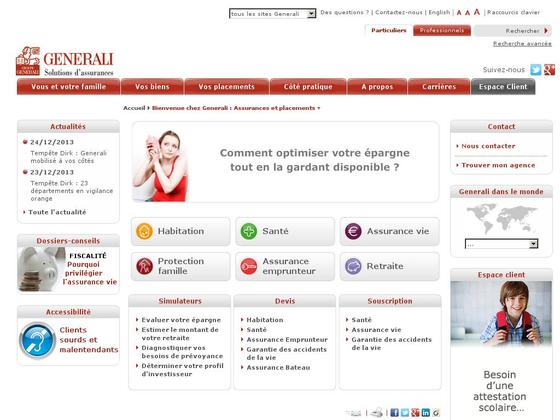Open the 'Carrières' menu
Screen dimensions: 560x420
click(x=439, y=86)
